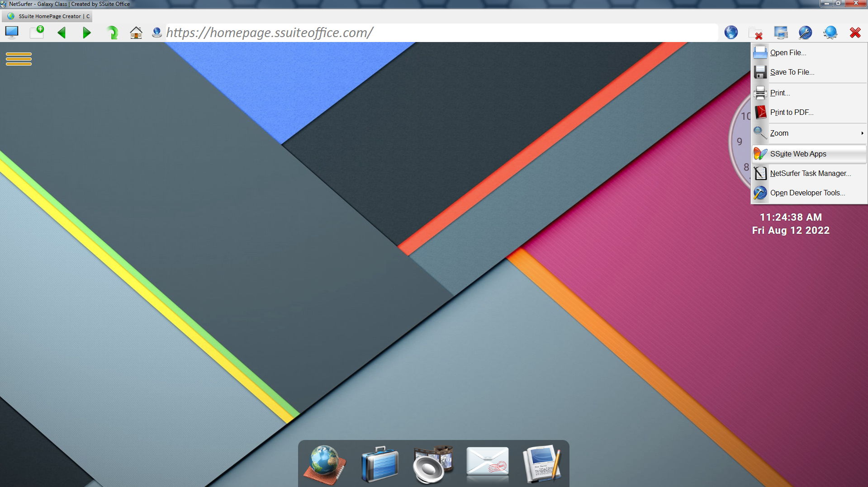Screen dimensions: 868x487
Task: Click the Back navigation arrow
Action: pos(62,32)
